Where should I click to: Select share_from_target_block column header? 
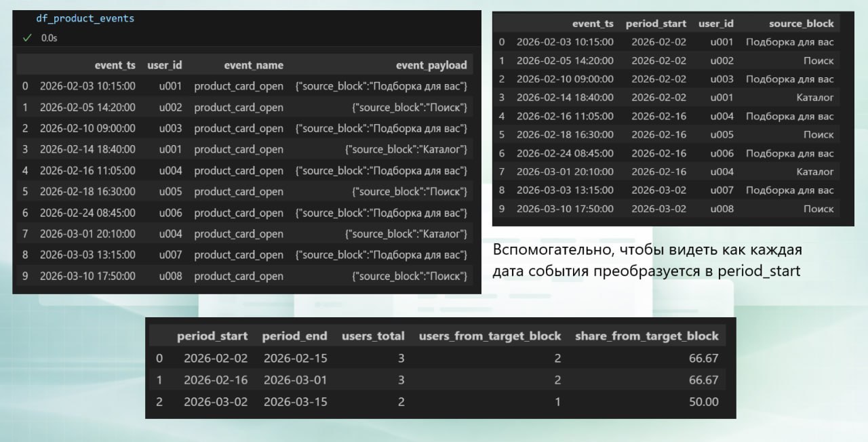[646, 336]
